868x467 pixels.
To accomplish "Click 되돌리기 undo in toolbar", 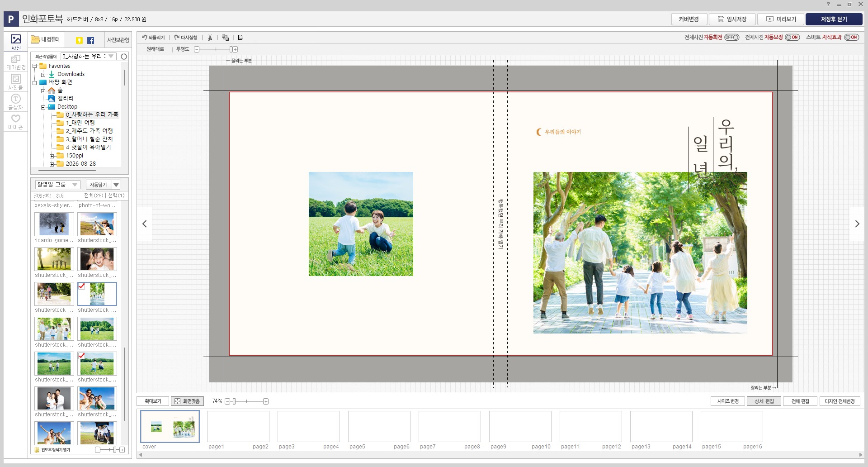I will pyautogui.click(x=153, y=38).
